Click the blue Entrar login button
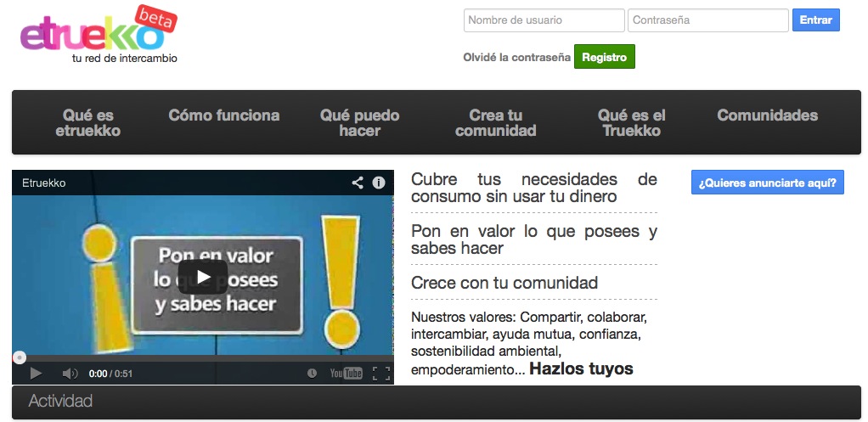 815,20
